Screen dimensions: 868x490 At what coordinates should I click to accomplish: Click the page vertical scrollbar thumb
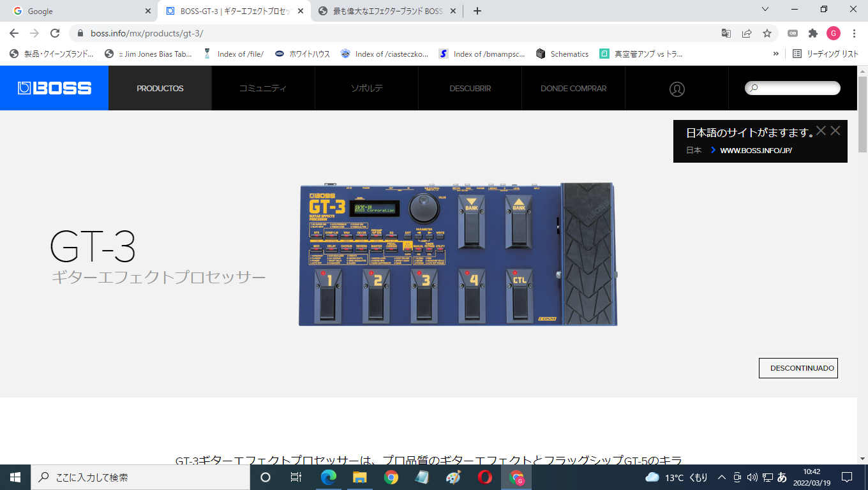tap(862, 114)
